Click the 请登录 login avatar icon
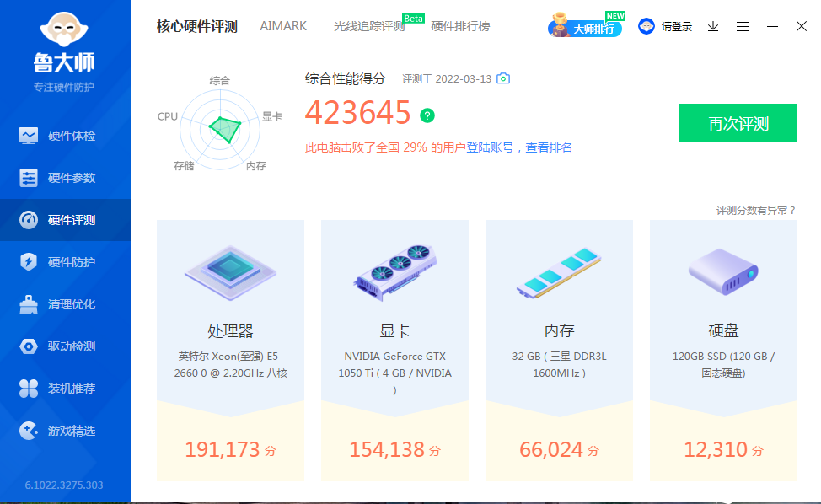Screen dimensions: 821x504 point(647,26)
